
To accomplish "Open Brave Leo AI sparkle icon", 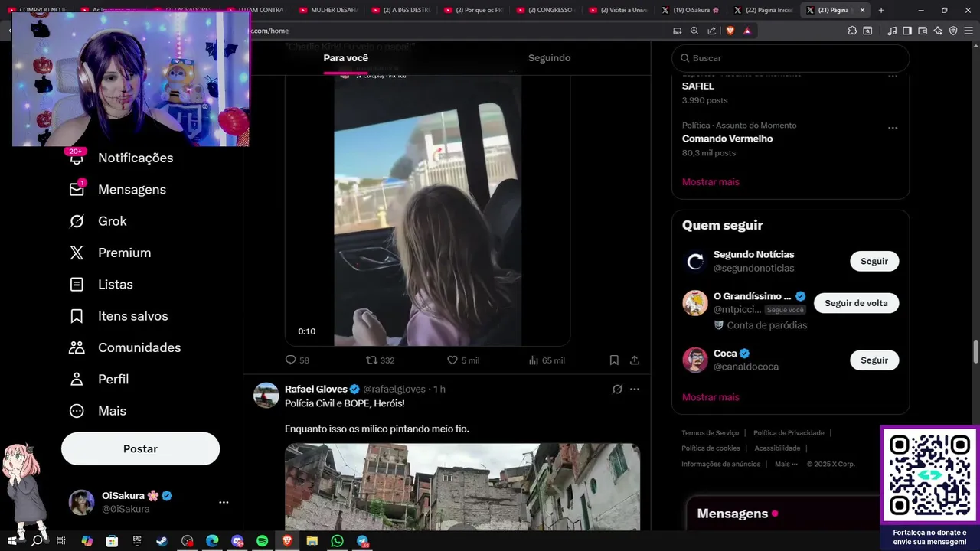I will click(x=938, y=31).
